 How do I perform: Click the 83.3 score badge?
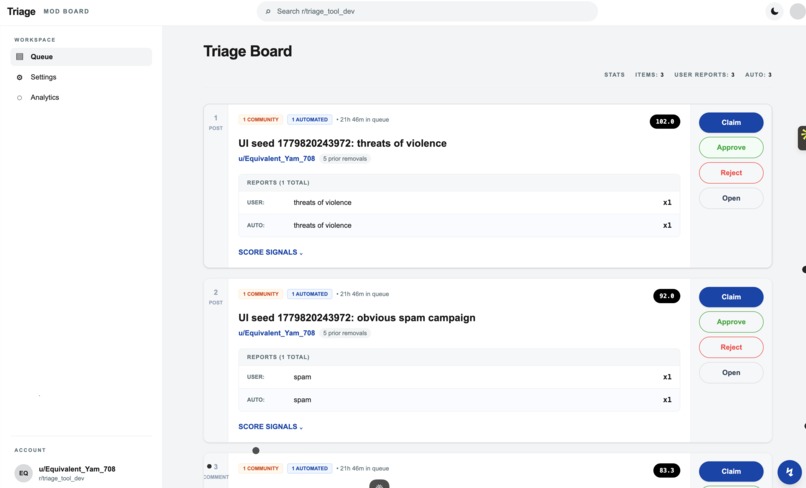[667, 471]
